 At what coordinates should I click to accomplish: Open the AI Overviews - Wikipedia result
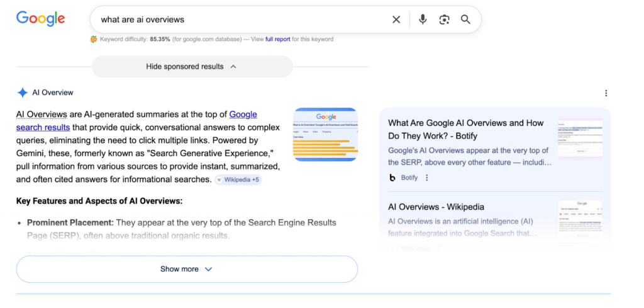tap(436, 207)
